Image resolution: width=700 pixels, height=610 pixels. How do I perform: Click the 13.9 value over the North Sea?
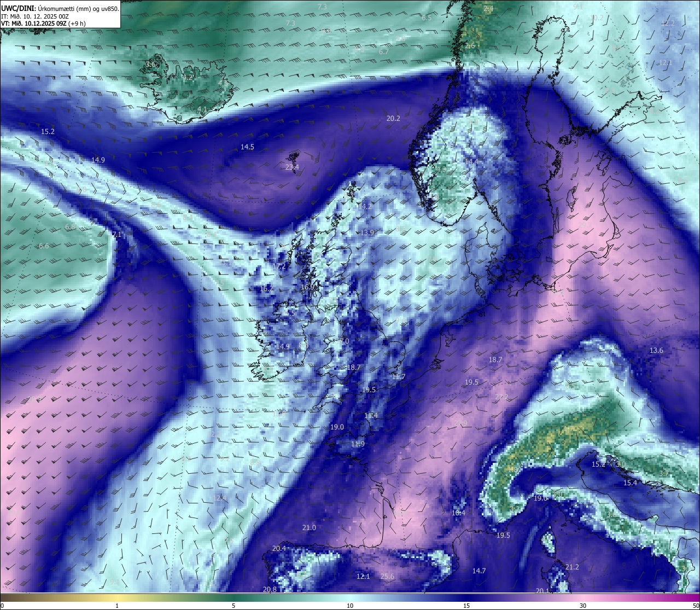tap(367, 233)
